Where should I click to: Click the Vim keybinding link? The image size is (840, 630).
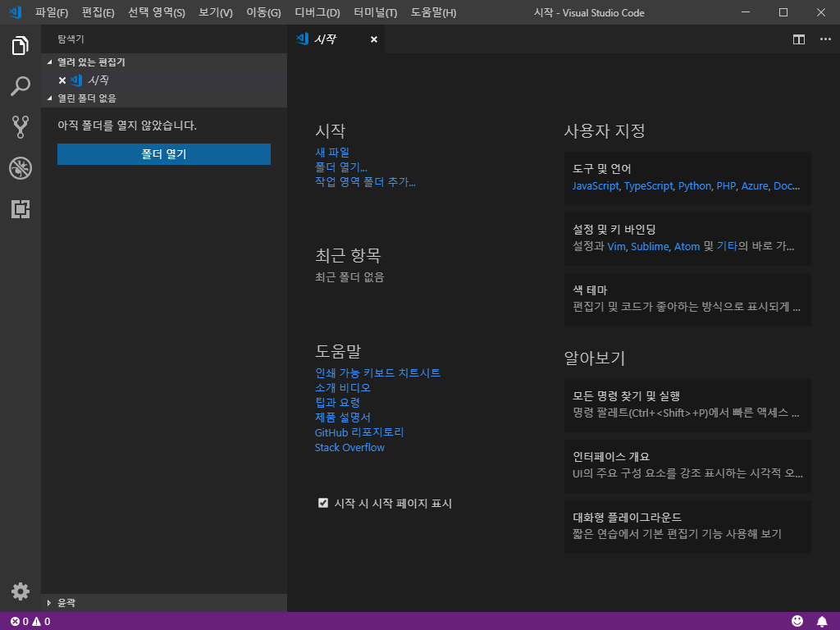click(x=616, y=246)
